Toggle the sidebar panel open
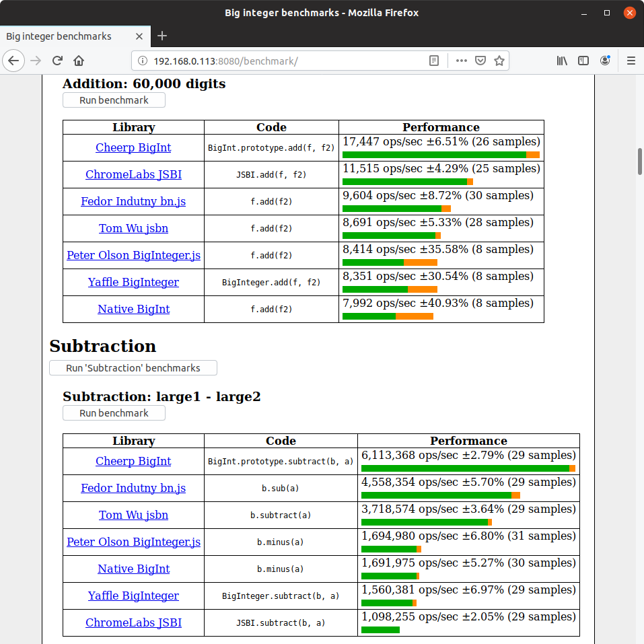 coord(583,61)
